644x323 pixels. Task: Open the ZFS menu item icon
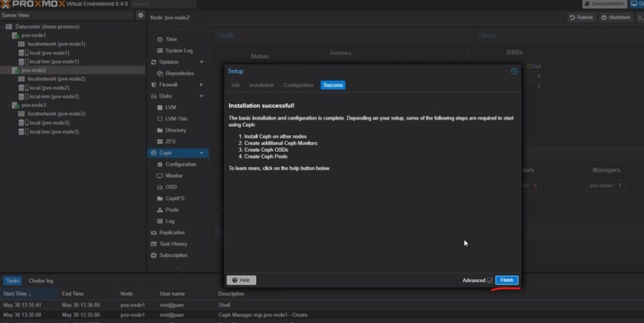coord(160,142)
